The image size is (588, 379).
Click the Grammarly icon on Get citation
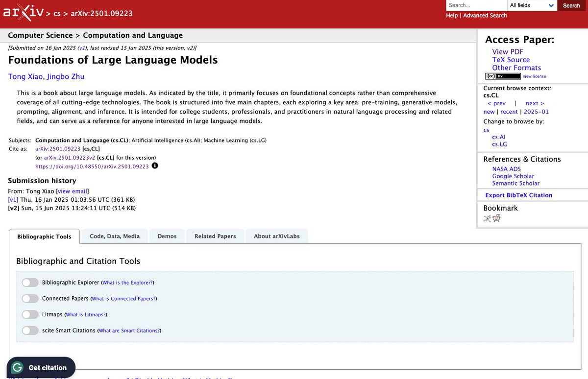pyautogui.click(x=18, y=368)
